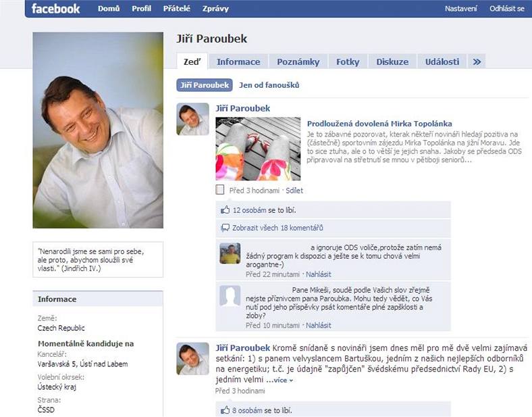532x417 pixels.
Task: Click the facebook logo in header
Action: pos(55,9)
